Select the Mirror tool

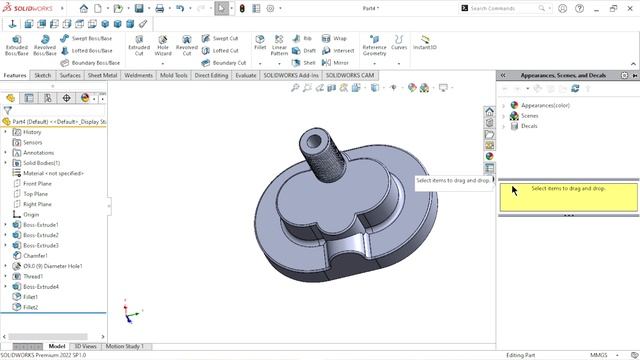[x=335, y=63]
